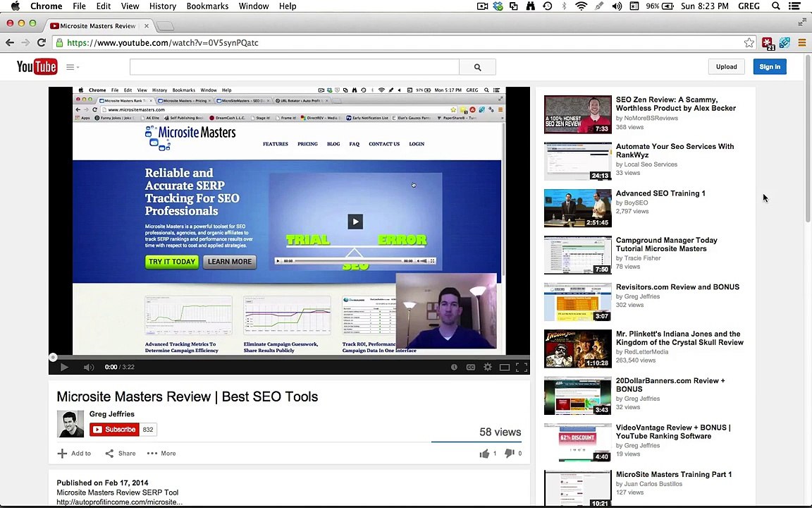
Task: Click Greg Jeffries channel avatar
Action: click(x=70, y=423)
